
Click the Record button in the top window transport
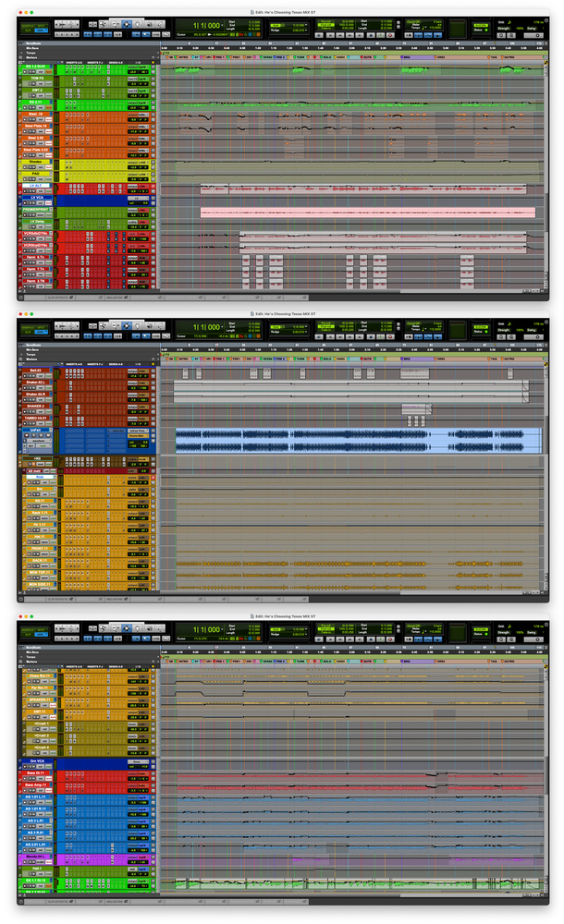coord(390,35)
